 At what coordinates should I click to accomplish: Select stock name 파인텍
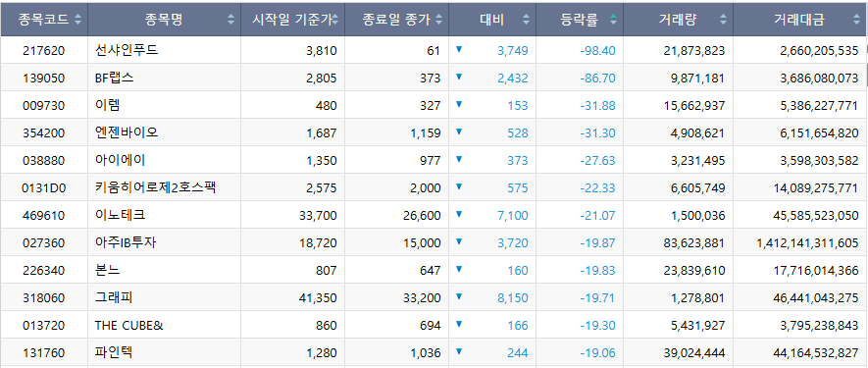(114, 352)
